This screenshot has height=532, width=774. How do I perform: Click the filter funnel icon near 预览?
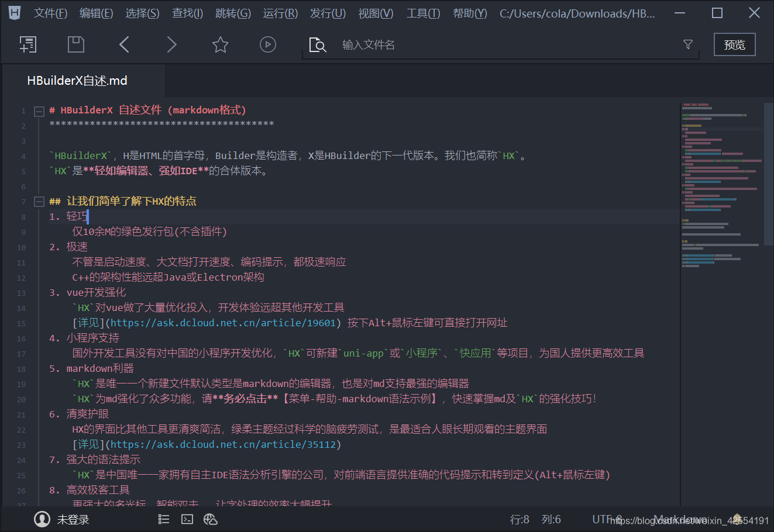click(688, 44)
